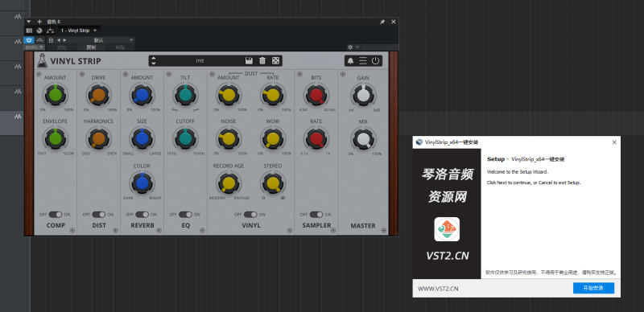Screen dimensions: 644x312
Task: Collapse the plugin header triangle menu
Action: tap(29, 22)
